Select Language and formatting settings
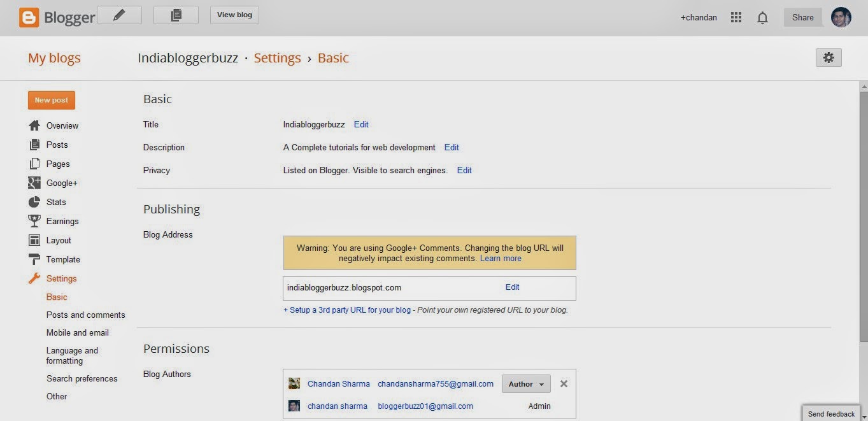This screenshot has width=868, height=421. coord(73,355)
